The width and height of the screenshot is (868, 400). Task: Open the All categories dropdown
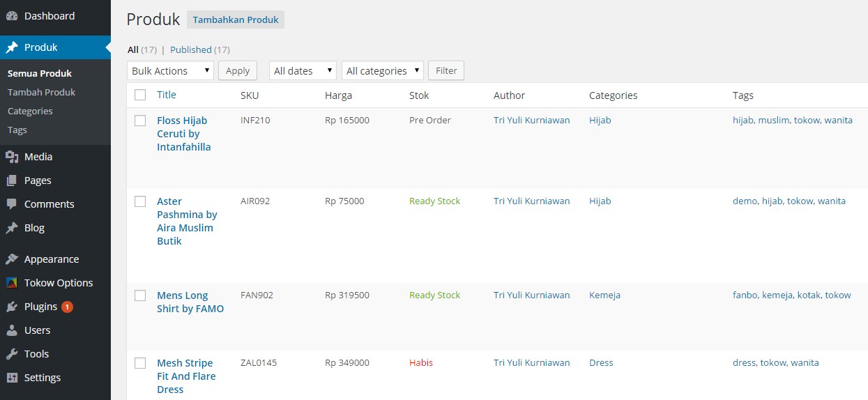click(x=383, y=71)
